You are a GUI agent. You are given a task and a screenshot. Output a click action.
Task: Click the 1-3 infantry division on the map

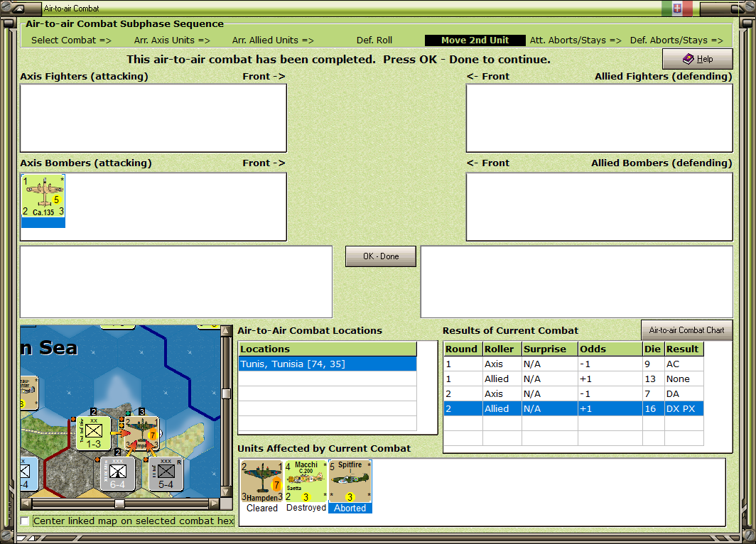click(94, 434)
